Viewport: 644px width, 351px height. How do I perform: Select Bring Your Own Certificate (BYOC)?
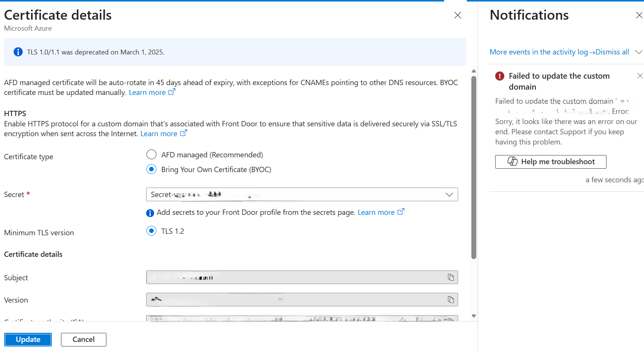coord(151,169)
